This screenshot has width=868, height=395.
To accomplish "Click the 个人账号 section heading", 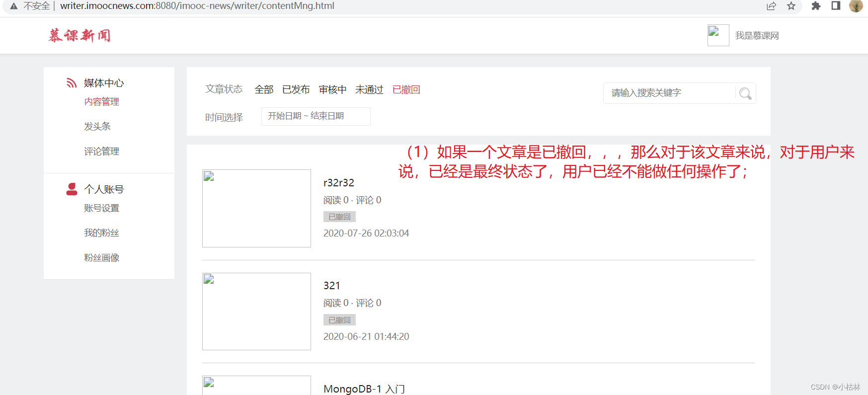I will pyautogui.click(x=104, y=189).
